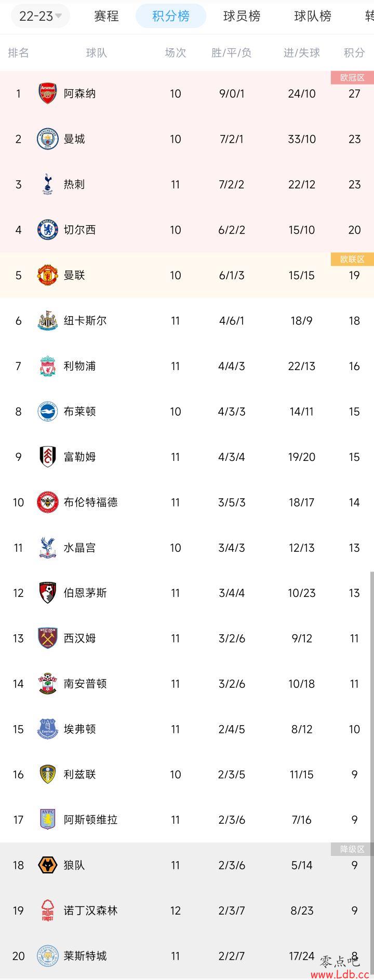Select the Liverpool badge icon
The image size is (374, 980).
[x=47, y=366]
